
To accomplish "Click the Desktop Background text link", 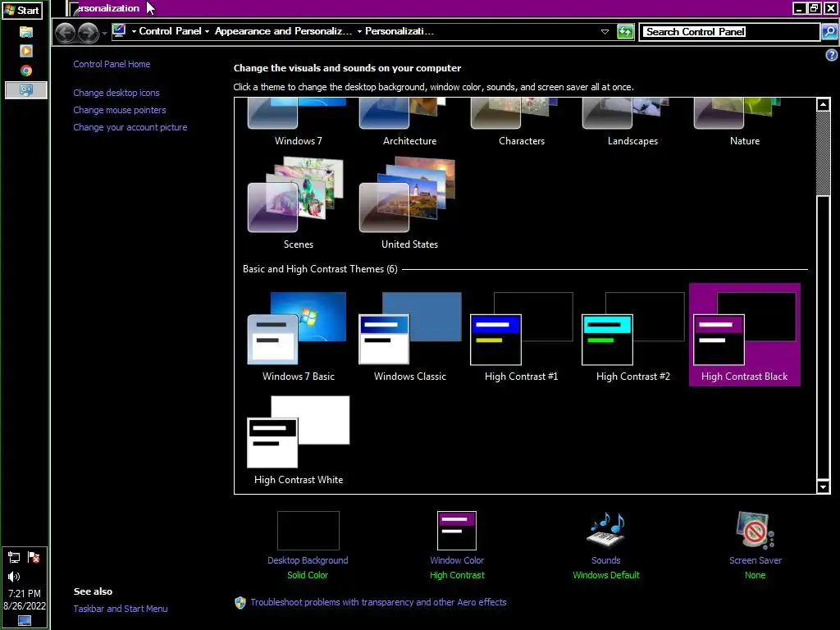I will 308,560.
